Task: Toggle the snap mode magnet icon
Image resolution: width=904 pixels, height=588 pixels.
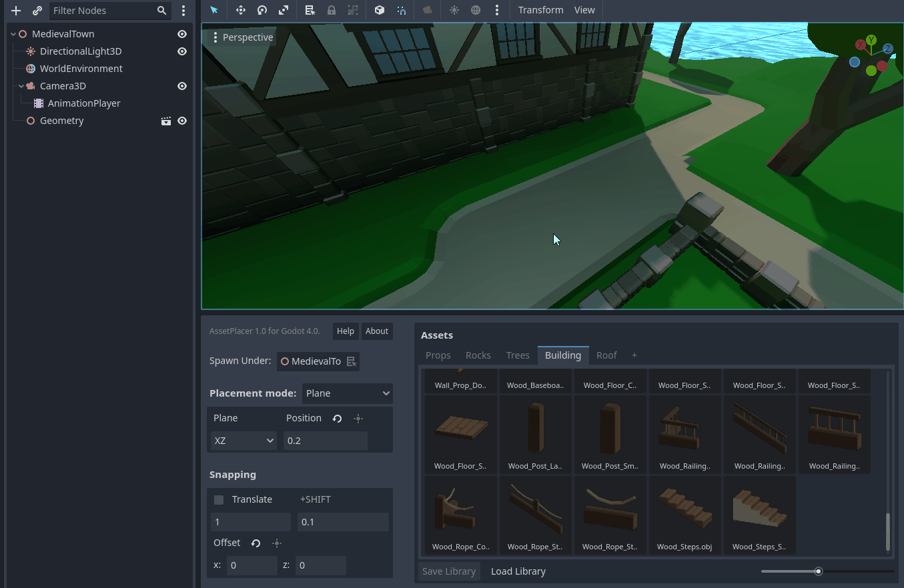Action: 401,10
